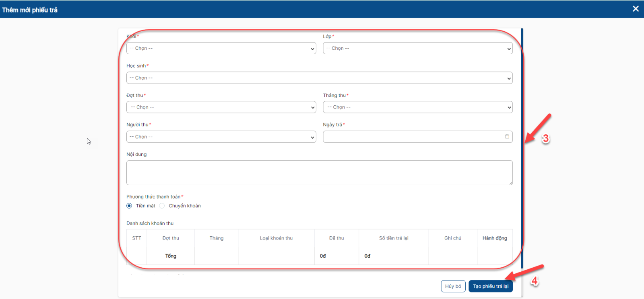Click the Danh sách khoản thu label
This screenshot has width=644, height=299.
pos(150,223)
